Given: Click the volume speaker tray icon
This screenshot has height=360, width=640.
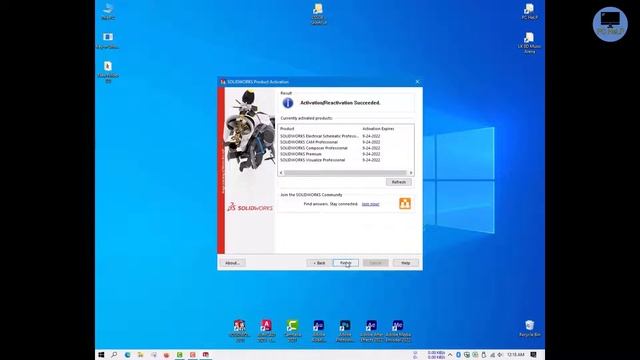Looking at the screenshot, I should pyautogui.click(x=500, y=355).
